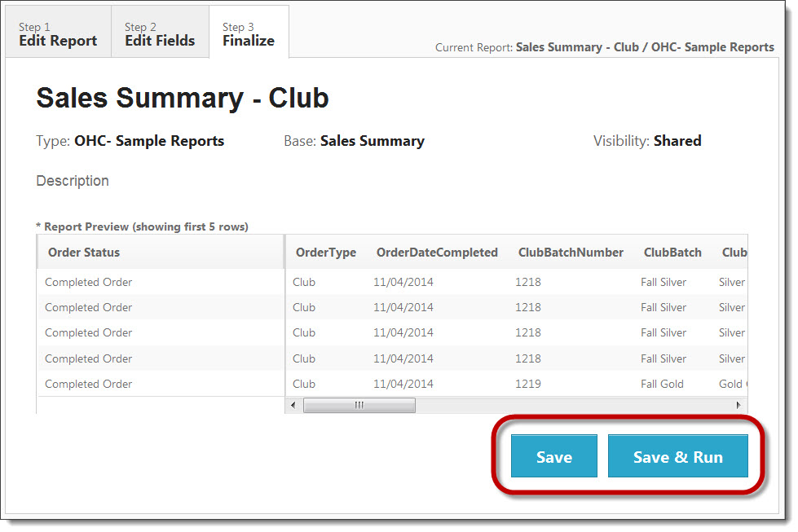The width and height of the screenshot is (798, 532).
Task: Click the OrderType column header
Action: (x=325, y=253)
